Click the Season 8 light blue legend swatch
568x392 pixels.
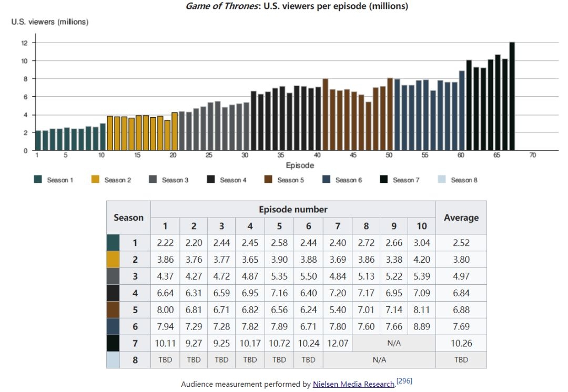pos(442,180)
